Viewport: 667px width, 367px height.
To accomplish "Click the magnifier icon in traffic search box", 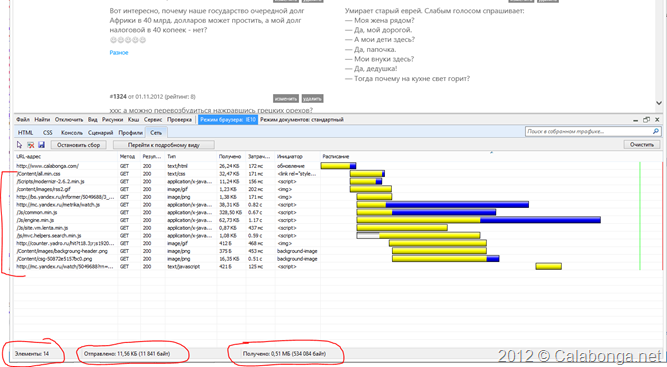I will point(656,131).
